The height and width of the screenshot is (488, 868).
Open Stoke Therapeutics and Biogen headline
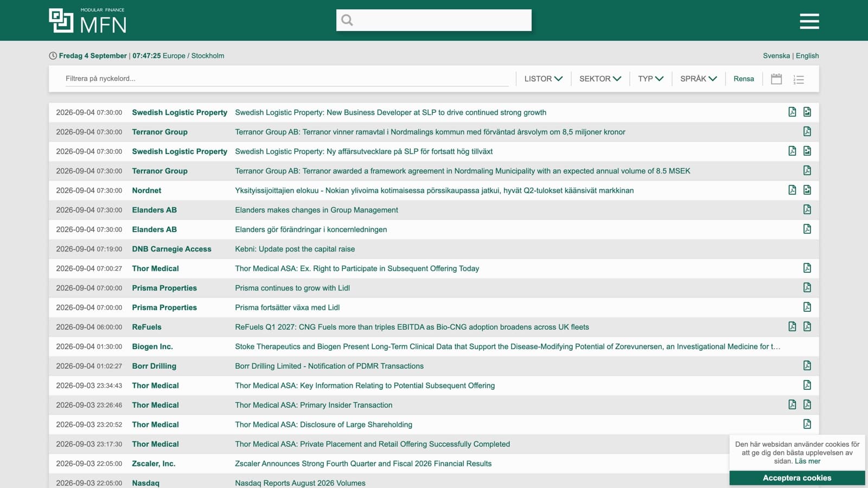pos(508,346)
